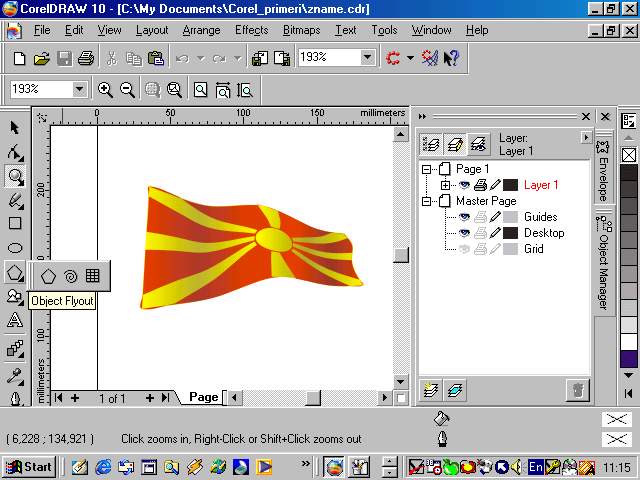This screenshot has height=480, width=640.
Task: Collapse the Master Page tree node
Action: click(x=427, y=201)
